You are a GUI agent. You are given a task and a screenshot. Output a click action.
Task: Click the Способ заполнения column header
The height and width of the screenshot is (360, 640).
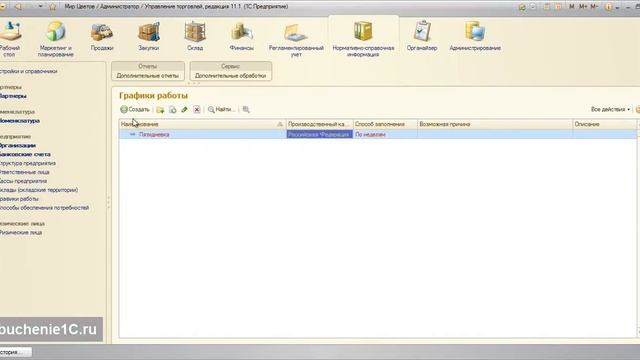[x=385, y=124]
